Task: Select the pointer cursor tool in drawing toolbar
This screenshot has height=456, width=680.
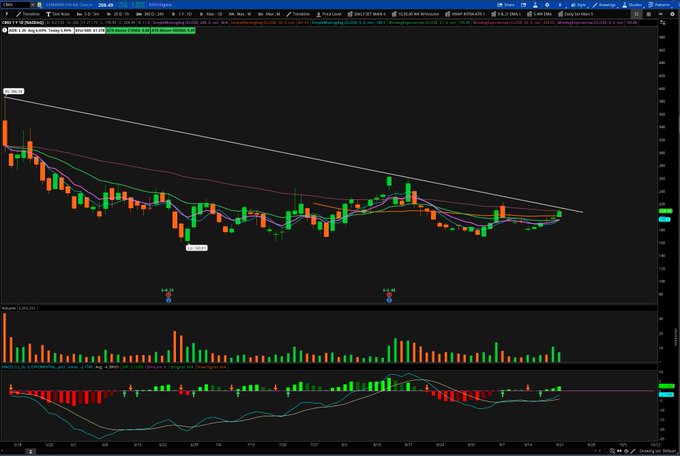Action: [7, 14]
